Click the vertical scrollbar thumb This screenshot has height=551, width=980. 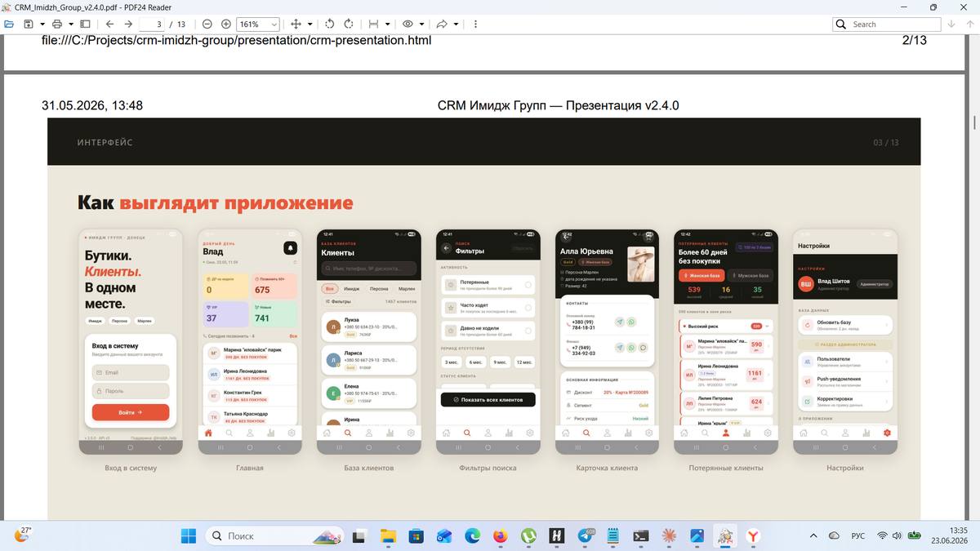[974, 122]
